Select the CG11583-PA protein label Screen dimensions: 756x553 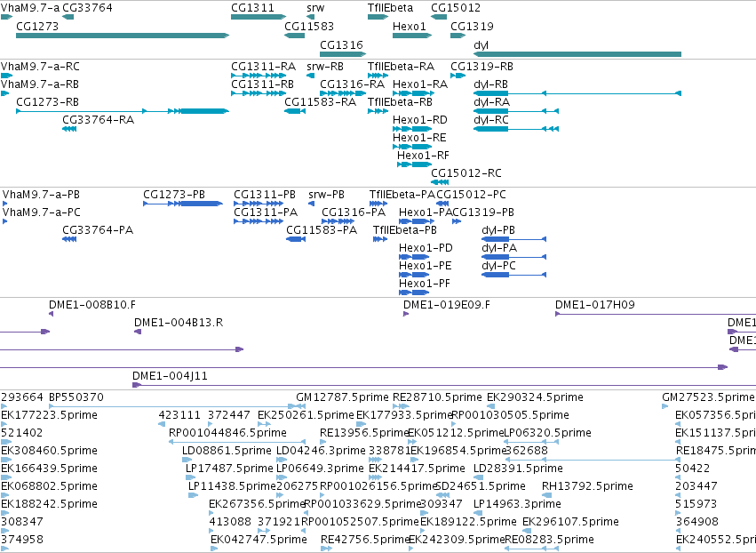322,230
